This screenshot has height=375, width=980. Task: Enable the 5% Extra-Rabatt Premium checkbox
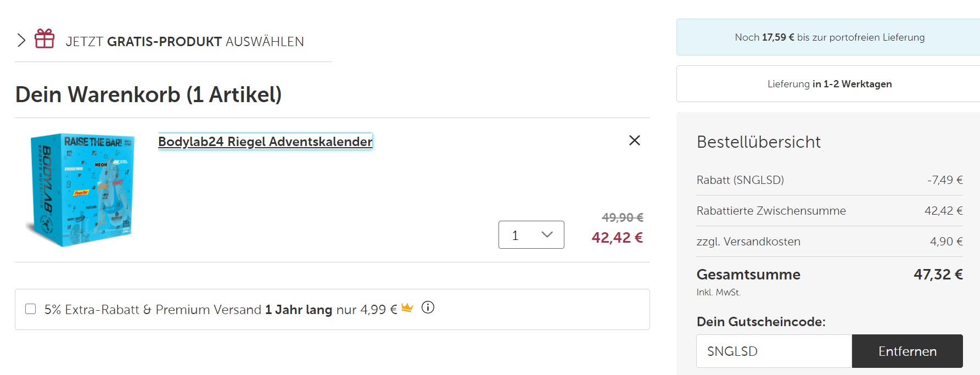point(31,309)
